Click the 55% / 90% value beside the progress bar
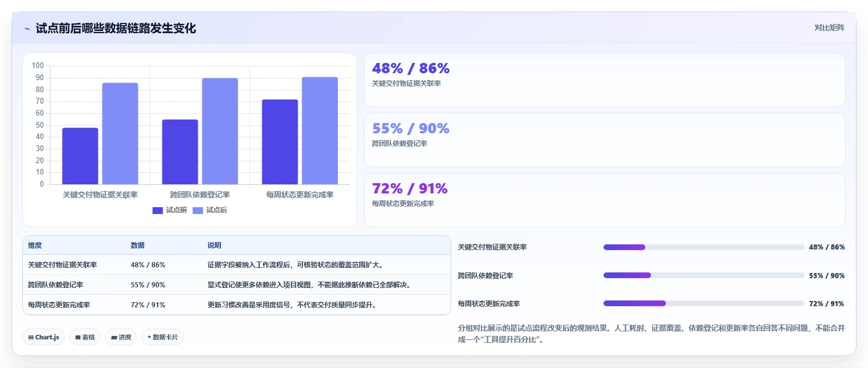Image resolution: width=868 pixels, height=368 pixels. 827,275
